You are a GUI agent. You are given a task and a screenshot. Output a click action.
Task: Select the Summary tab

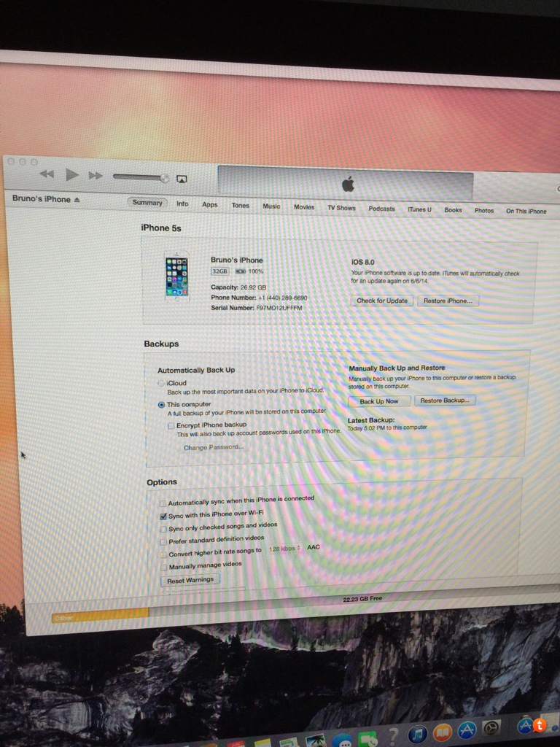pyautogui.click(x=147, y=203)
